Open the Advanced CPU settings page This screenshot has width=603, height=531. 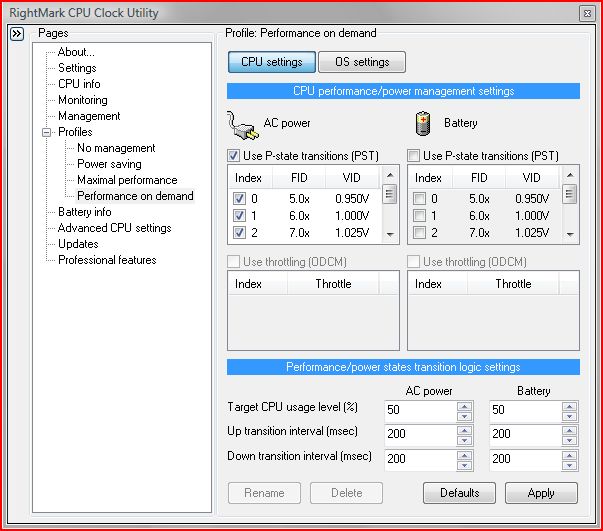coord(115,228)
